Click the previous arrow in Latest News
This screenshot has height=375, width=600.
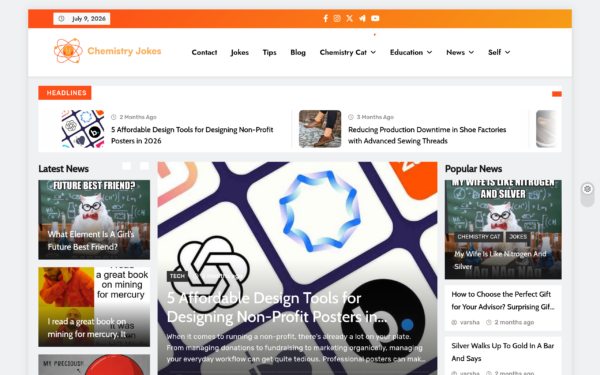[127, 166]
